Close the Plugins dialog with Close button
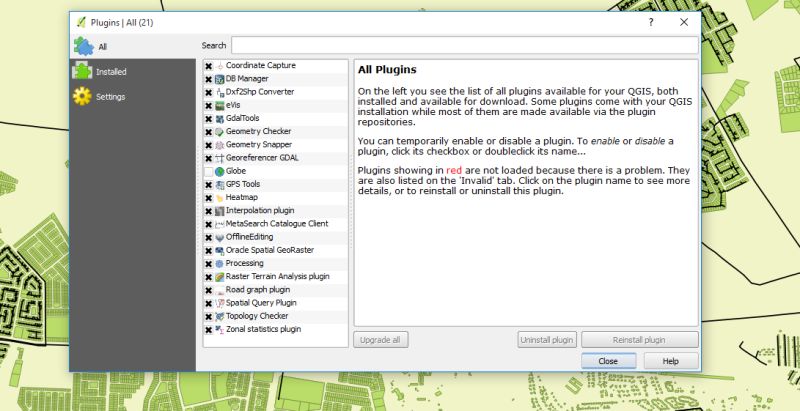 pyautogui.click(x=608, y=361)
